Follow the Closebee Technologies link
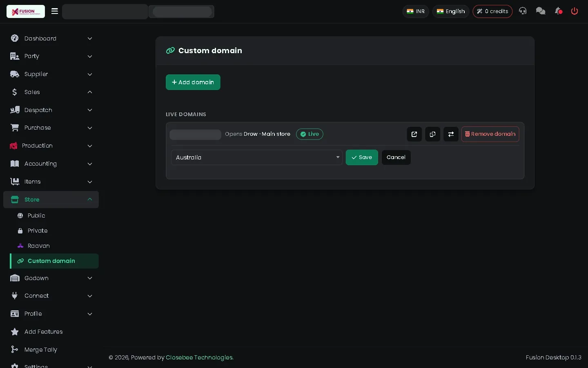Image resolution: width=588 pixels, height=368 pixels. coord(200,357)
